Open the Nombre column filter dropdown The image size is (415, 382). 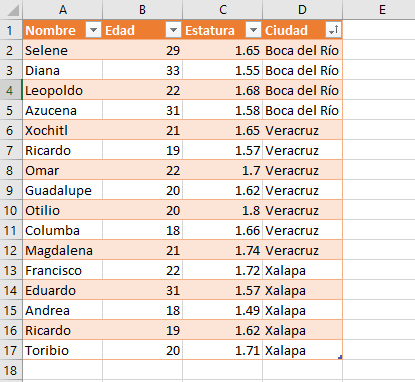94,30
